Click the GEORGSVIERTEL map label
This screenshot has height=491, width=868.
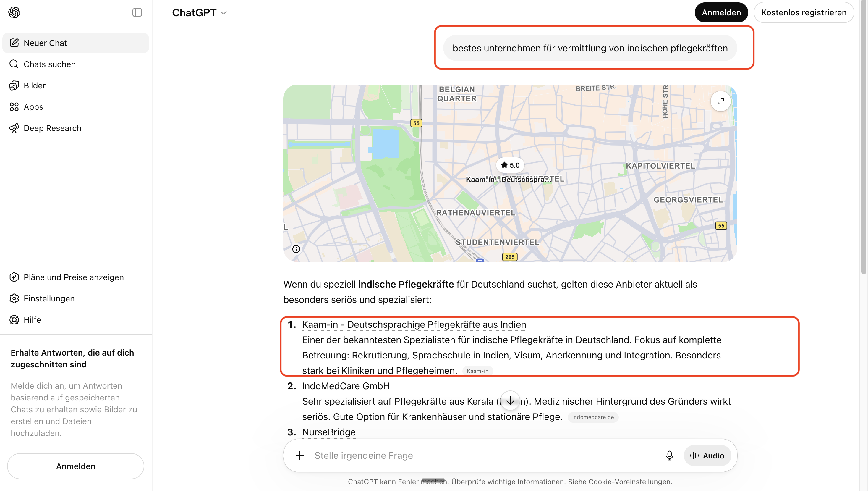[689, 200]
